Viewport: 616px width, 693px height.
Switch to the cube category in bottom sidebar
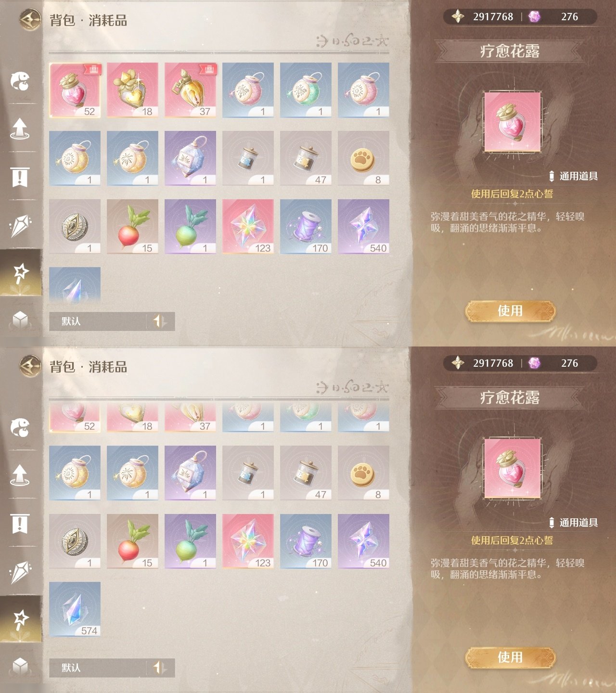[20, 667]
